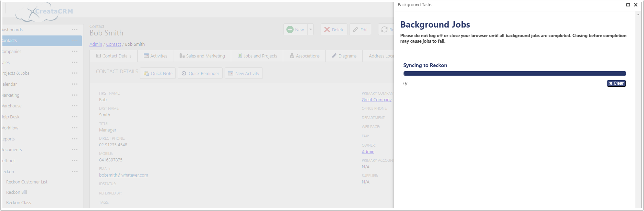Click the Syncing to Reckon progress bar

coord(514,73)
